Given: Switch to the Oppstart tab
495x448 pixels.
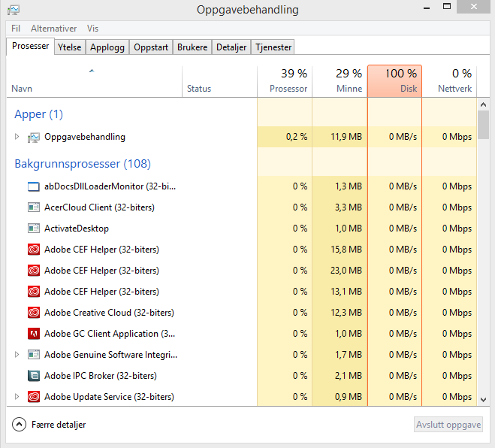Looking at the screenshot, I should click(x=151, y=47).
